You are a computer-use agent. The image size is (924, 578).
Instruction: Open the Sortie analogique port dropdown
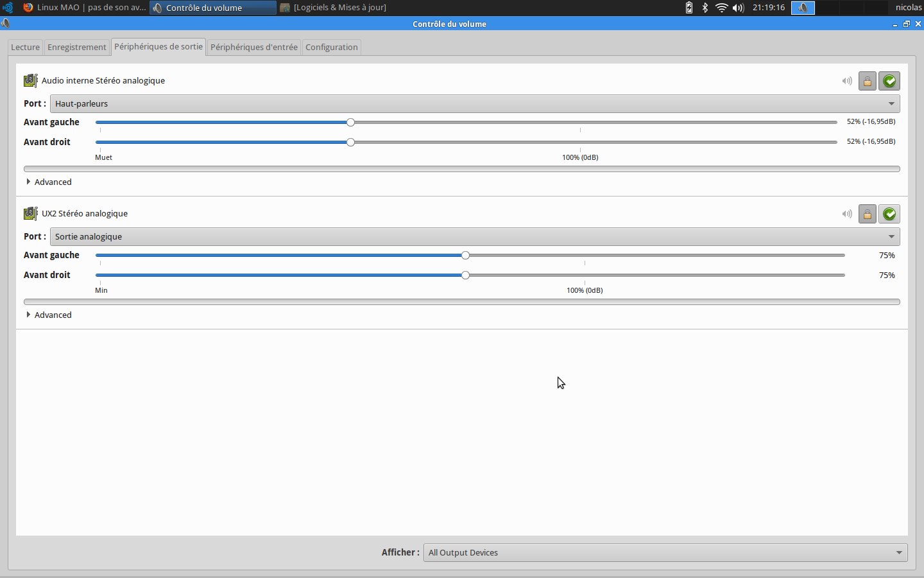pos(475,236)
